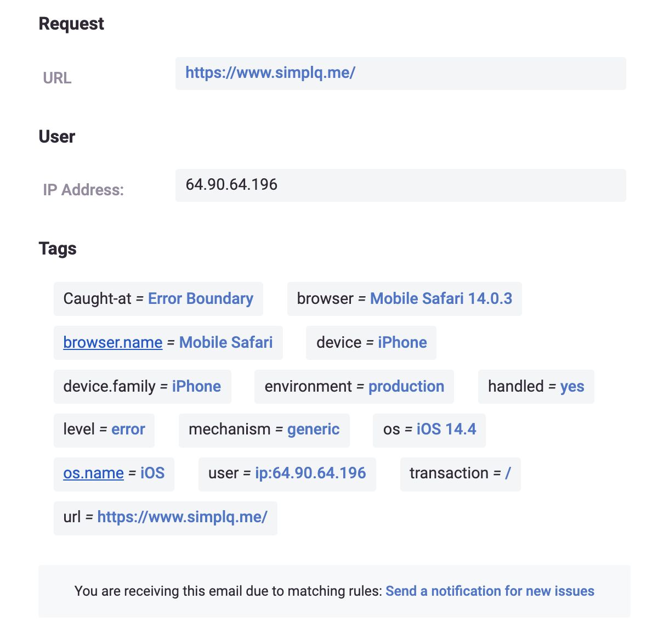This screenshot has width=658, height=644.
Task: Select the transaction slash tag
Action: [x=460, y=473]
